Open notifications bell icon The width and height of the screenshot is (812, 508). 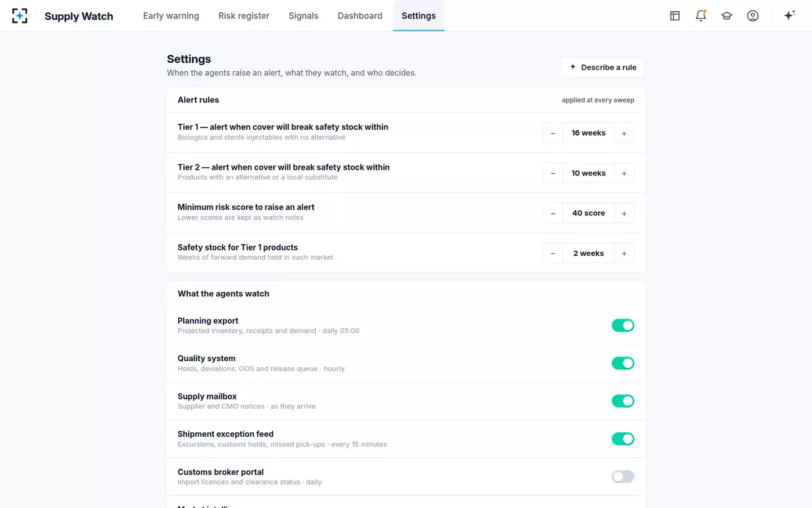(x=701, y=16)
